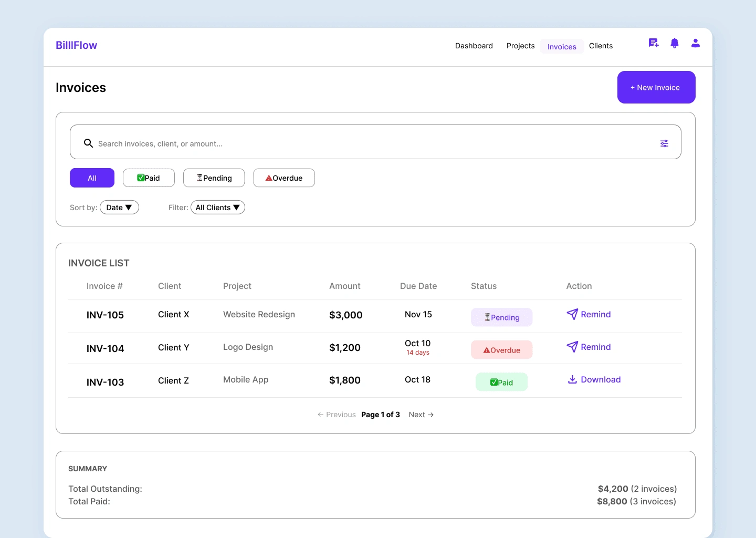Click the search filter sliders icon
The height and width of the screenshot is (538, 756).
664,143
